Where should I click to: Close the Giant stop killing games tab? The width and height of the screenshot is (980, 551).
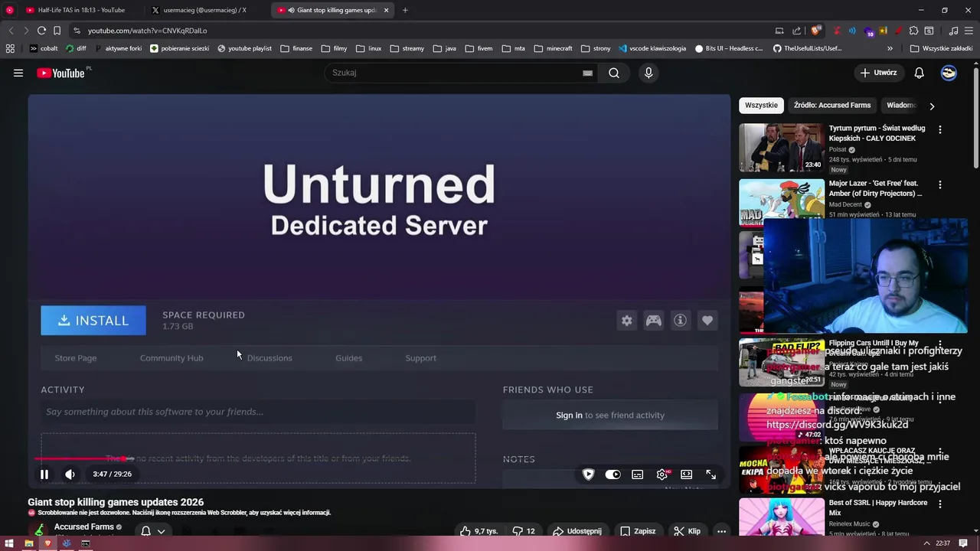386,10
